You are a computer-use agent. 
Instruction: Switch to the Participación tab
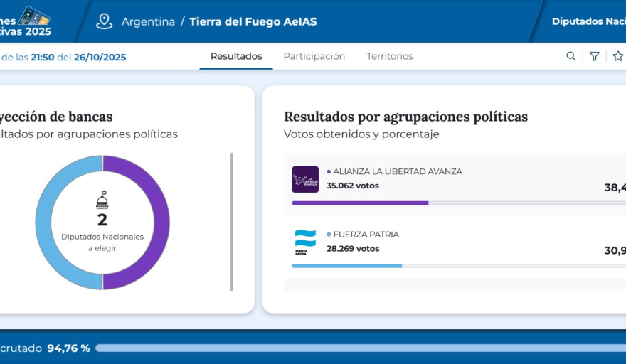coord(314,56)
